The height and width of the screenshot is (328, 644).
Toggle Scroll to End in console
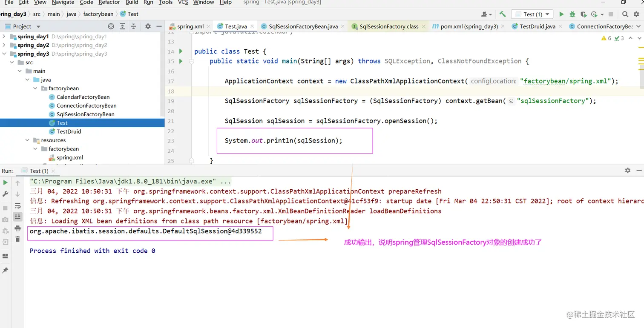click(17, 217)
